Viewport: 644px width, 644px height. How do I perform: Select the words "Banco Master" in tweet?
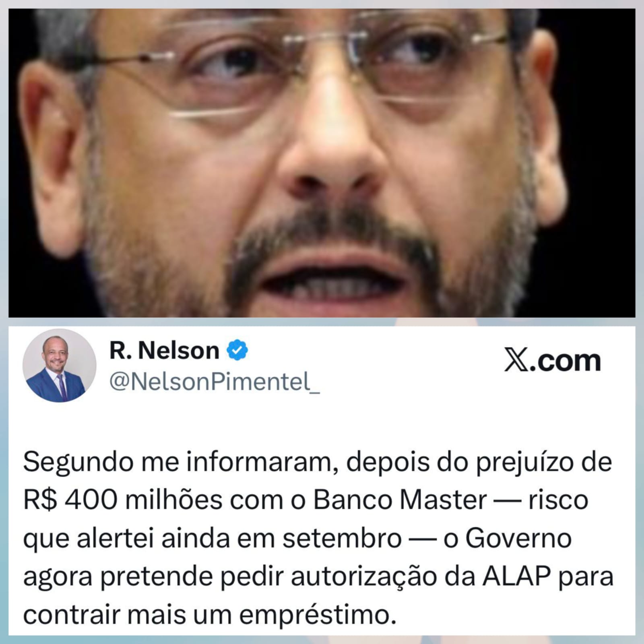tap(400, 500)
